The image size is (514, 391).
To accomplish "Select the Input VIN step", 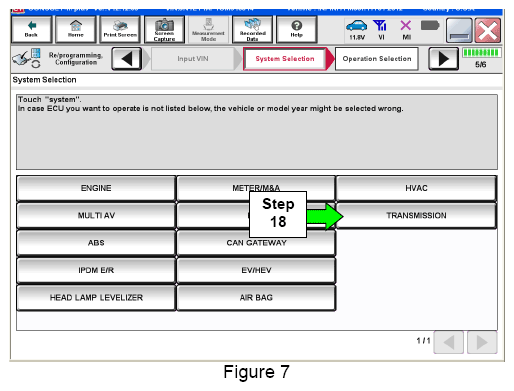I will coord(193,59).
